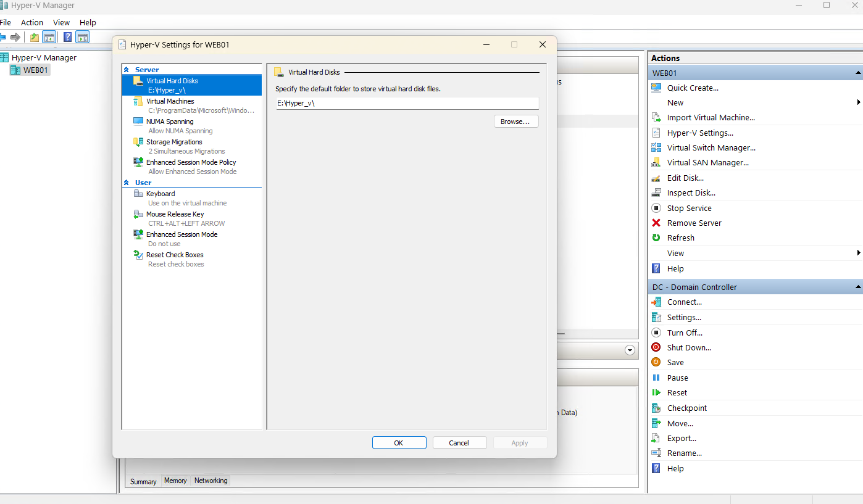
Task: Click Remove Server red X
Action: coord(656,223)
